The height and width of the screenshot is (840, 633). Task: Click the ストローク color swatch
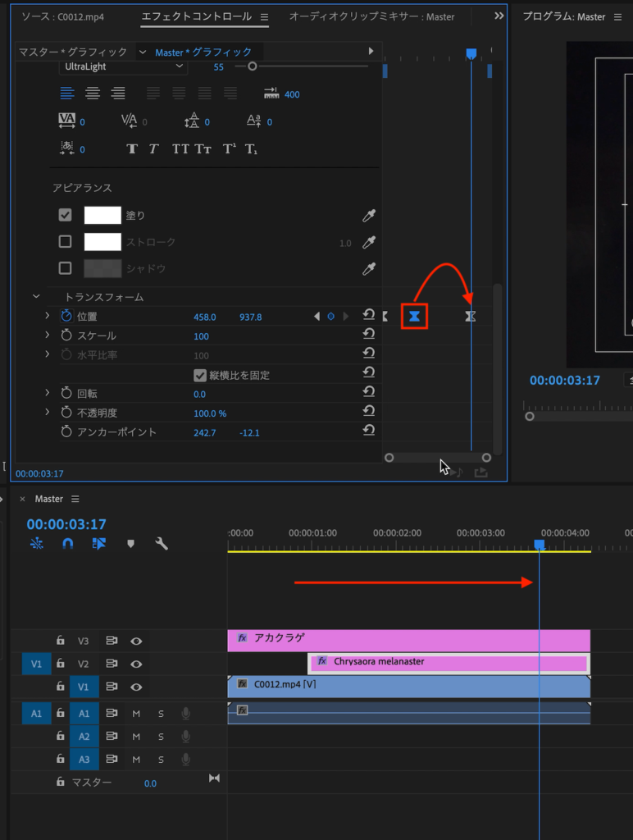tap(102, 242)
